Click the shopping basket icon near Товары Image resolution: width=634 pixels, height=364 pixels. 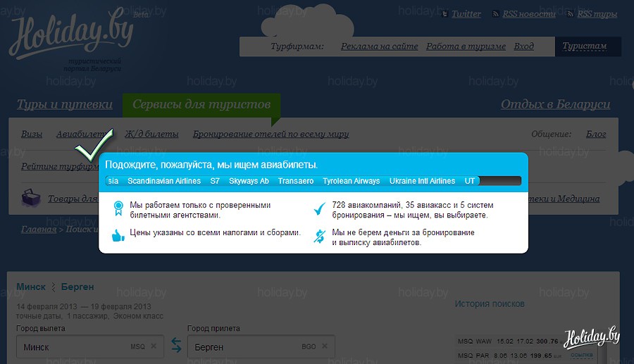point(32,197)
